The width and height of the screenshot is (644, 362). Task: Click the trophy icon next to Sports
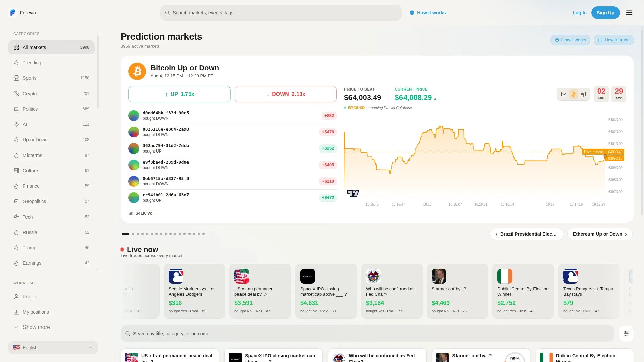(x=16, y=78)
